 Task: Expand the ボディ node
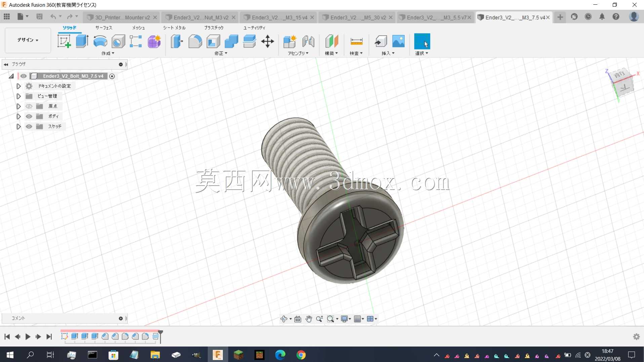pyautogui.click(x=18, y=116)
